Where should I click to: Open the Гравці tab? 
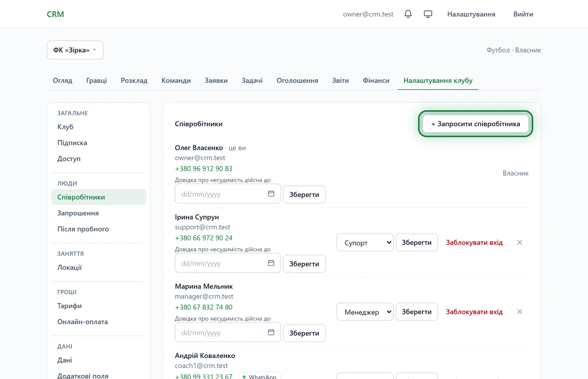click(97, 81)
